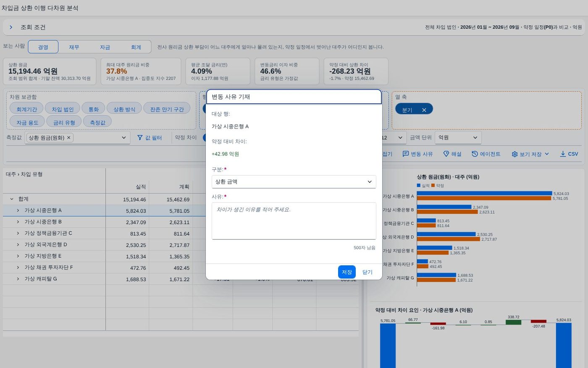Viewport: 588px width, 368px height.
Task: Open the 보기 저장 settings menu
Action: pos(530,154)
